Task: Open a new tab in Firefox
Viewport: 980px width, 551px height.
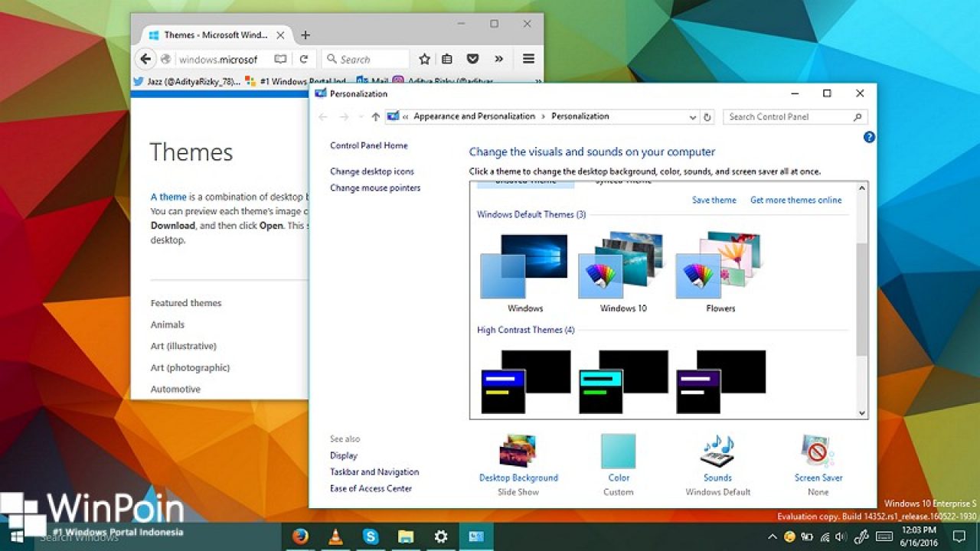Action: (305, 35)
